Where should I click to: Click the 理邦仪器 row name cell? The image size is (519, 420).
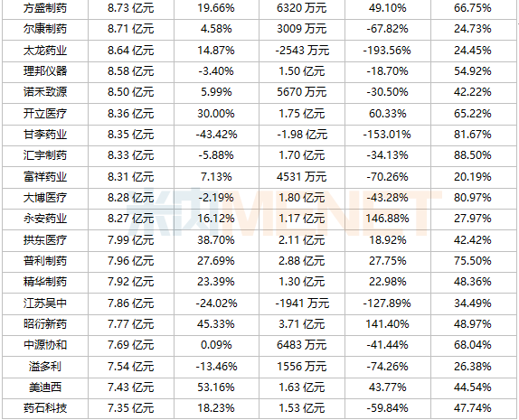tap(45, 71)
